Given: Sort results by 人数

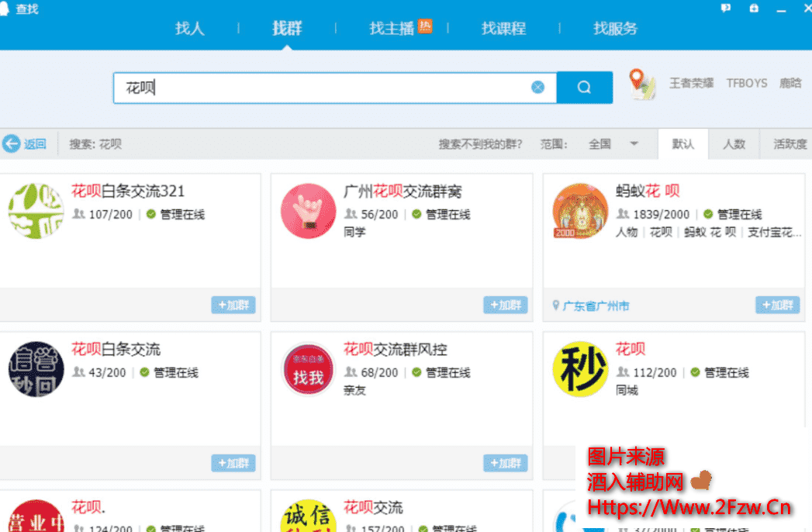Looking at the screenshot, I should coord(734,144).
